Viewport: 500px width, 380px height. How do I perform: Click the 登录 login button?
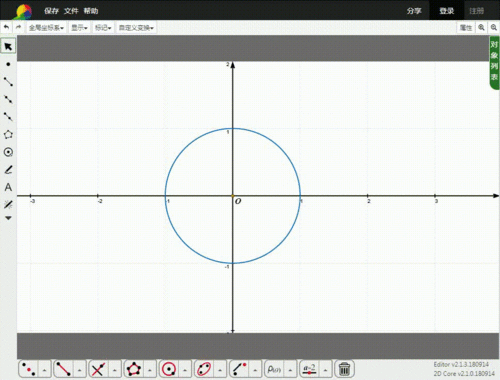pos(446,11)
